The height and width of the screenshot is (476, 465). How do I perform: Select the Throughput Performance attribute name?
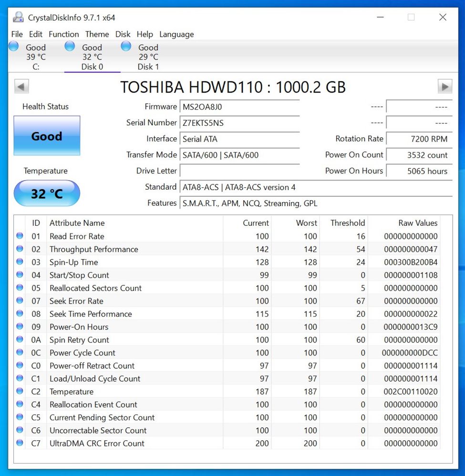94,249
